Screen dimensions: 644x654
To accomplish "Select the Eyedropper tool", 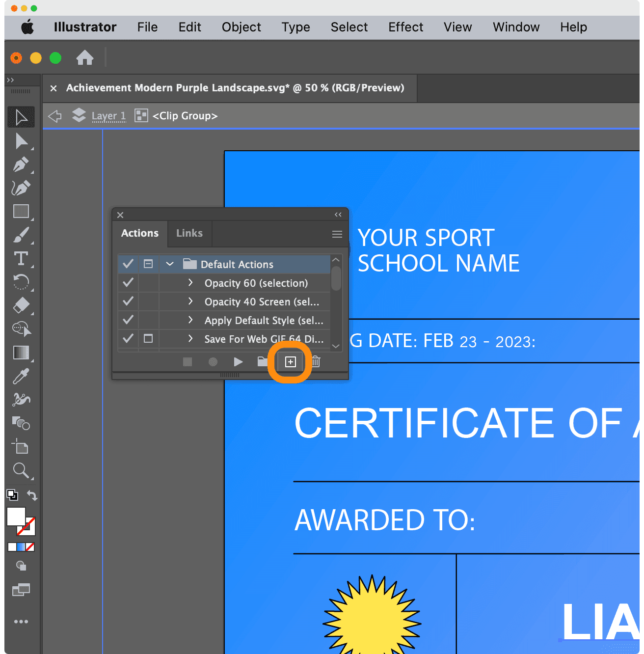I will [x=21, y=376].
